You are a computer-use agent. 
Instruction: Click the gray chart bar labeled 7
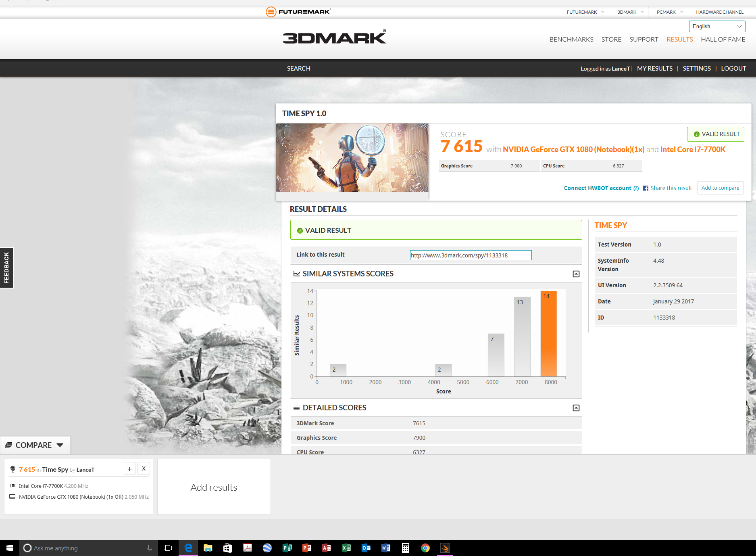(496, 355)
